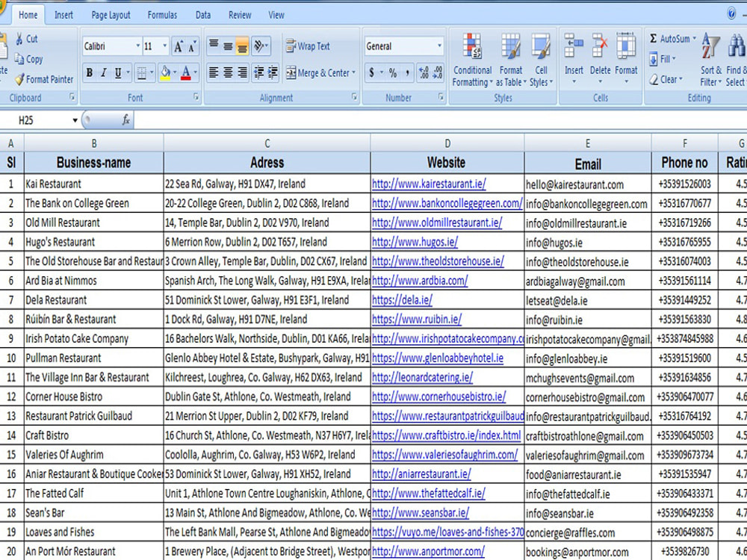The height and width of the screenshot is (560, 747).
Task: Select column C header
Action: point(267,143)
